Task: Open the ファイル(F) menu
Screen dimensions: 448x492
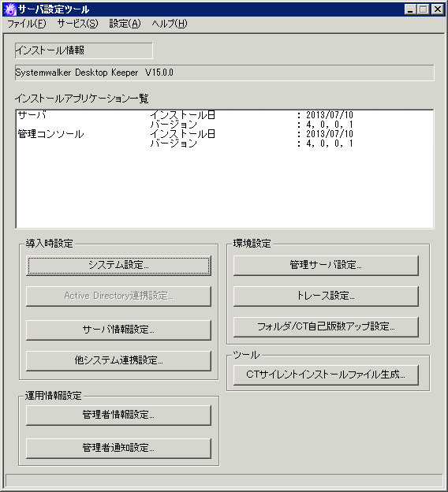Action: tap(26, 24)
